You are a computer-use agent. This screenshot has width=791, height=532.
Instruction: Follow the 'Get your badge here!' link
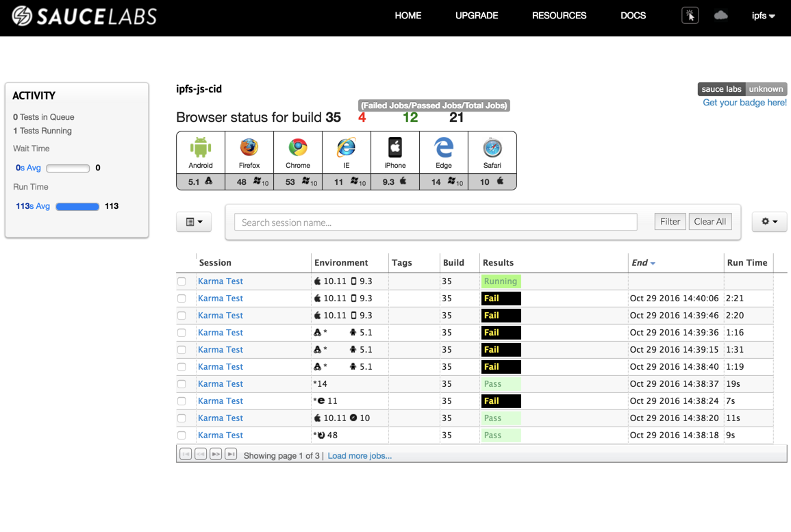pos(744,103)
